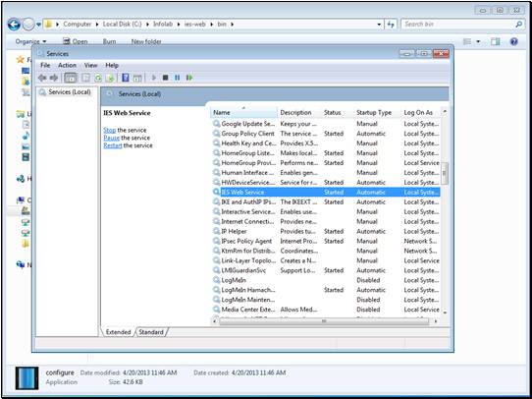Open the Help toolbar icon in Services

pyautogui.click(x=126, y=78)
